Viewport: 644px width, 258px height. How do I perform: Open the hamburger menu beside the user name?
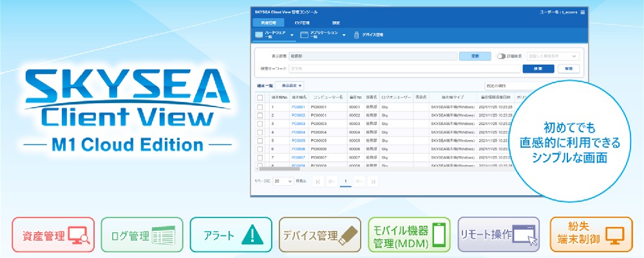[583, 12]
